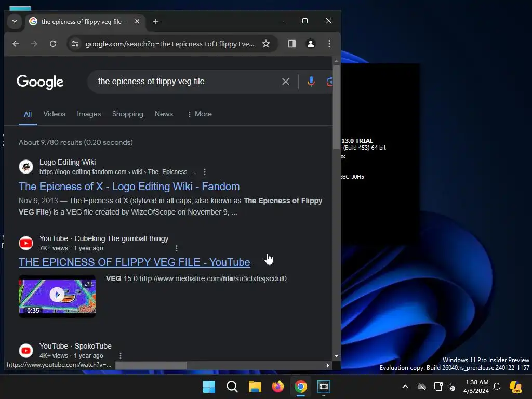Open options for SpokoTube YouTube result
Screen dimensions: 532x399
121,356
